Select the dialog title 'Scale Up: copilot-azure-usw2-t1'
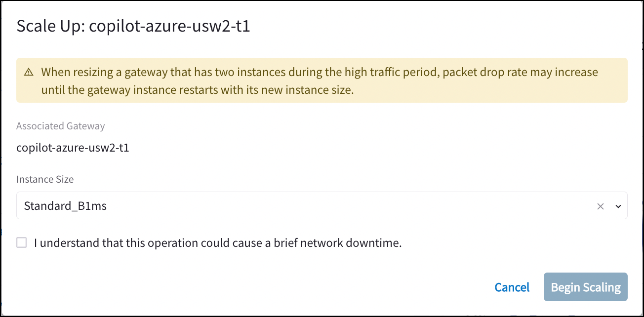Screen dimensions: 644x317 133,26
